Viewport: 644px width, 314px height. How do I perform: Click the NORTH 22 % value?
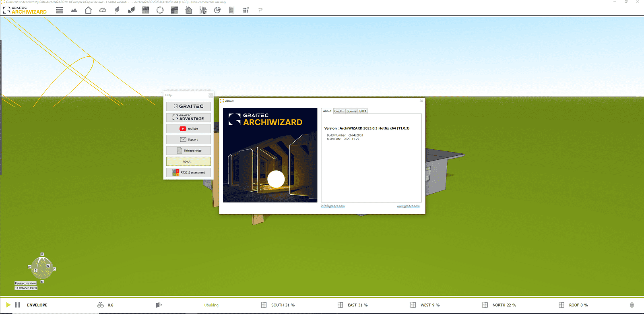[504, 305]
